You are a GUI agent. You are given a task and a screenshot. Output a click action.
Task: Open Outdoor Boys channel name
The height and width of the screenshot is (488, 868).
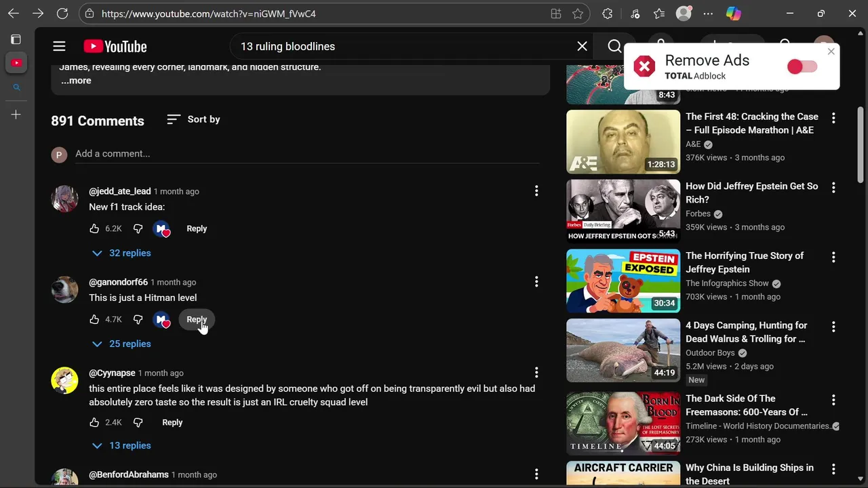pyautogui.click(x=710, y=352)
